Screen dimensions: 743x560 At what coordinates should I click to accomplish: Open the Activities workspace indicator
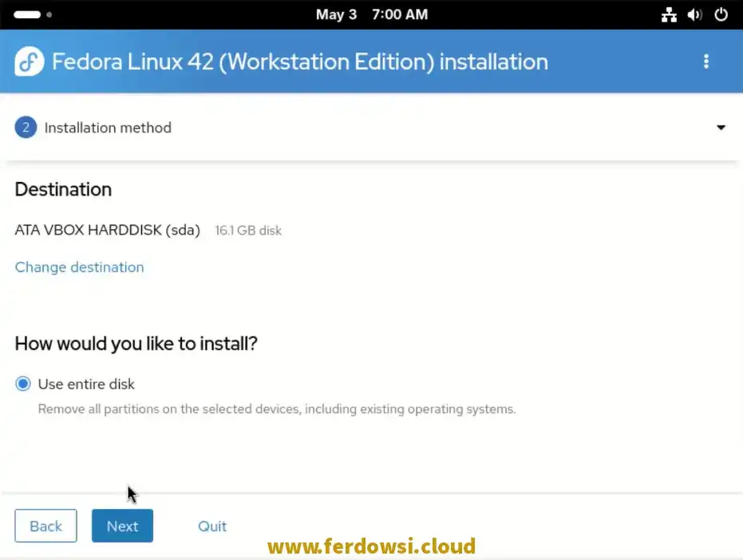click(x=33, y=14)
